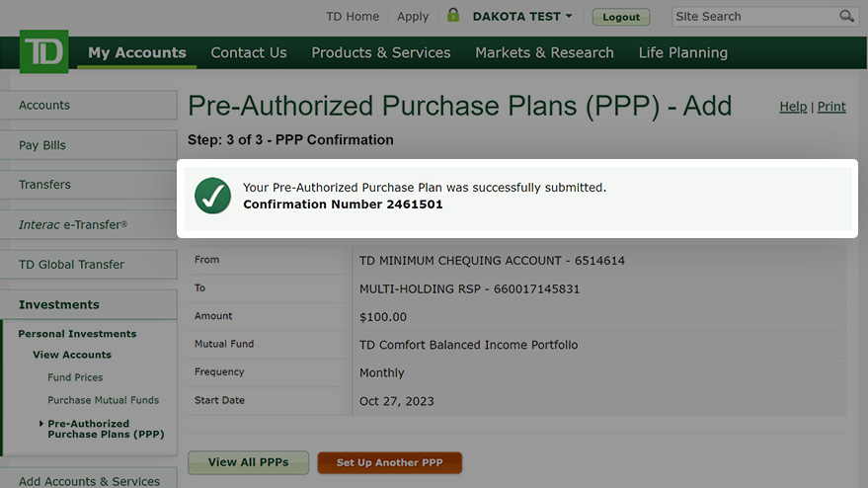Image resolution: width=868 pixels, height=488 pixels.
Task: Click the green checkmark confirmation icon
Action: click(212, 196)
